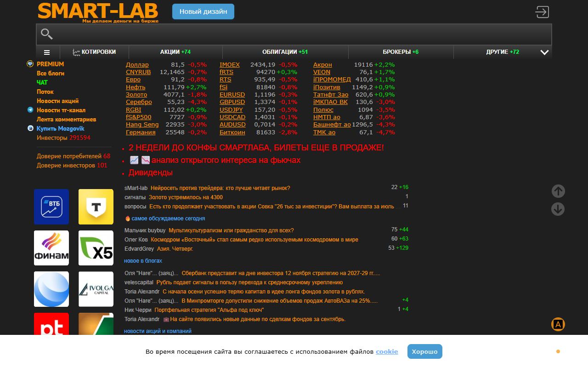Follow the cookie link in the banner
The image size is (588, 368).
[387, 352]
